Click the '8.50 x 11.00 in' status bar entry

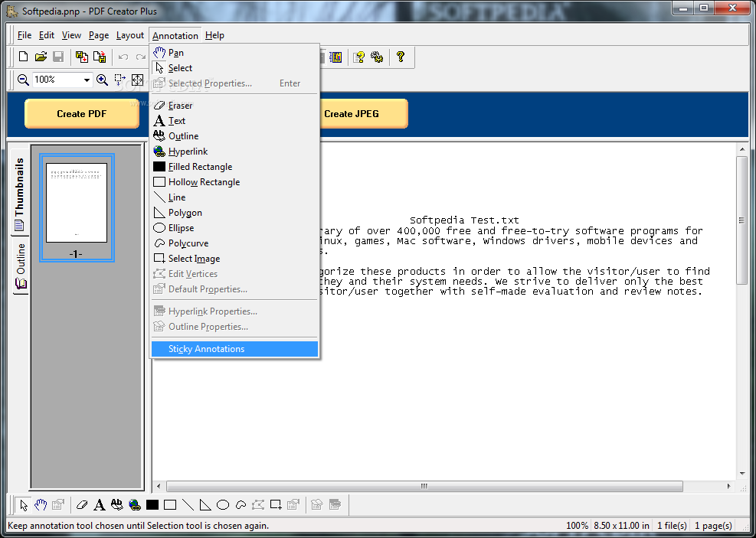[x=621, y=526]
